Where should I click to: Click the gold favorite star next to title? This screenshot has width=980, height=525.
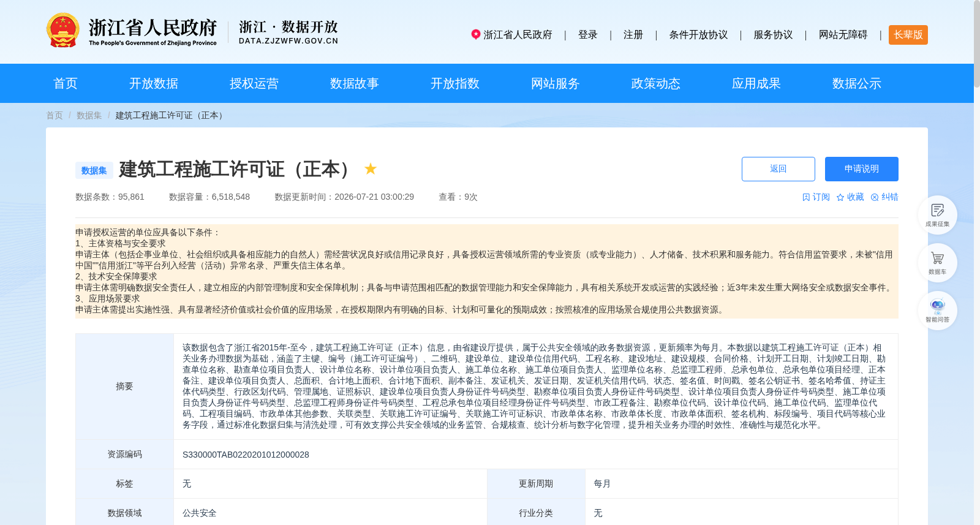(371, 168)
